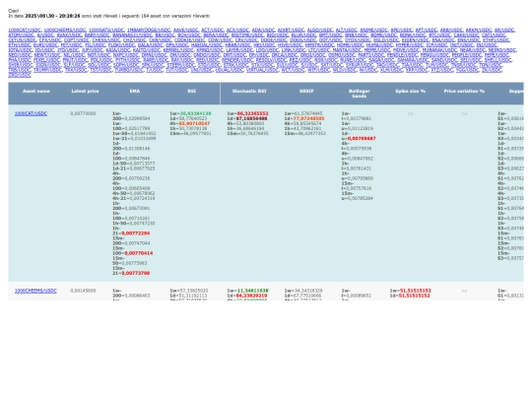Open the BONK/USDC asset link
Image resolution: width=532 pixels, height=399 pixels.
coord(413,34)
